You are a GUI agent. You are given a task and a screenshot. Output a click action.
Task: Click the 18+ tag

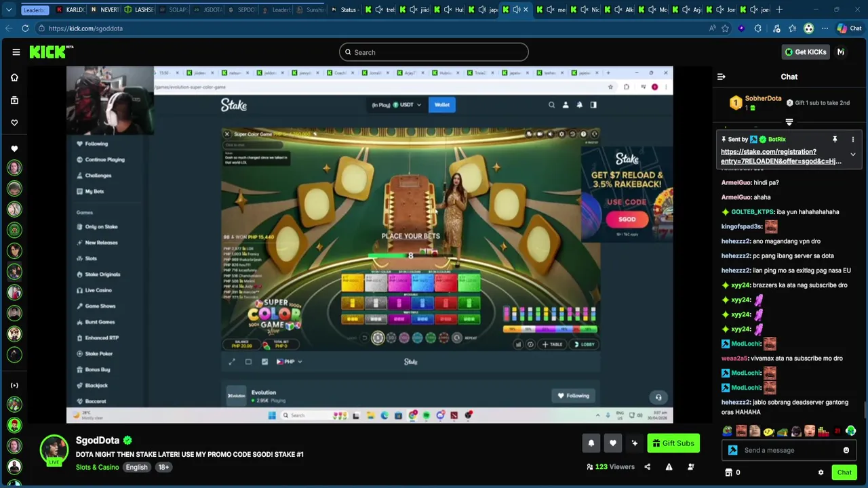(163, 467)
